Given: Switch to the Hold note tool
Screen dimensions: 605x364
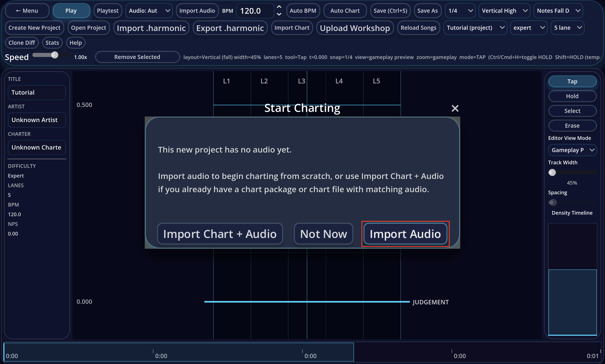Looking at the screenshot, I should click(x=572, y=96).
